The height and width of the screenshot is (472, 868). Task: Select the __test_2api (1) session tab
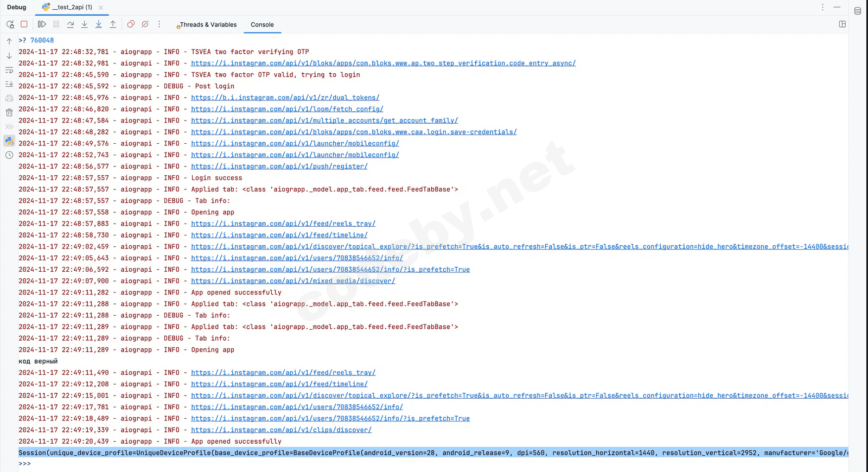tap(72, 7)
